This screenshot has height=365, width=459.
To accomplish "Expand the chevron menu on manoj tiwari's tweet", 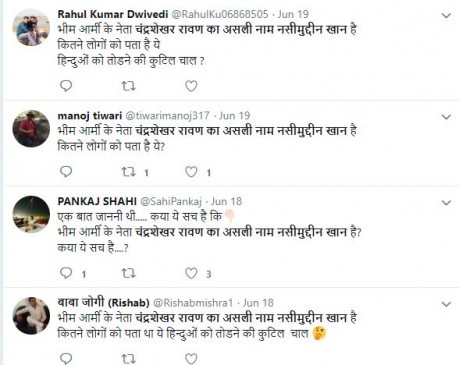I will tap(446, 117).
